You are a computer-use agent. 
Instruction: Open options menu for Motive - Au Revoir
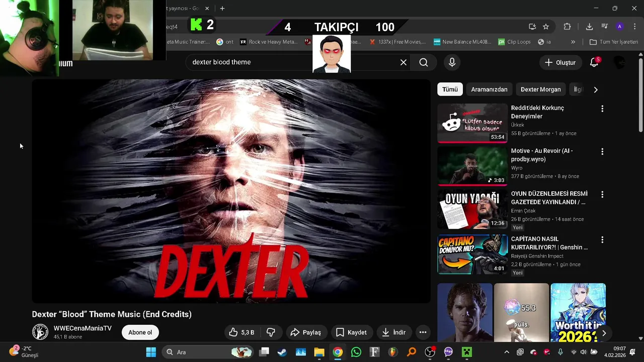[602, 151]
